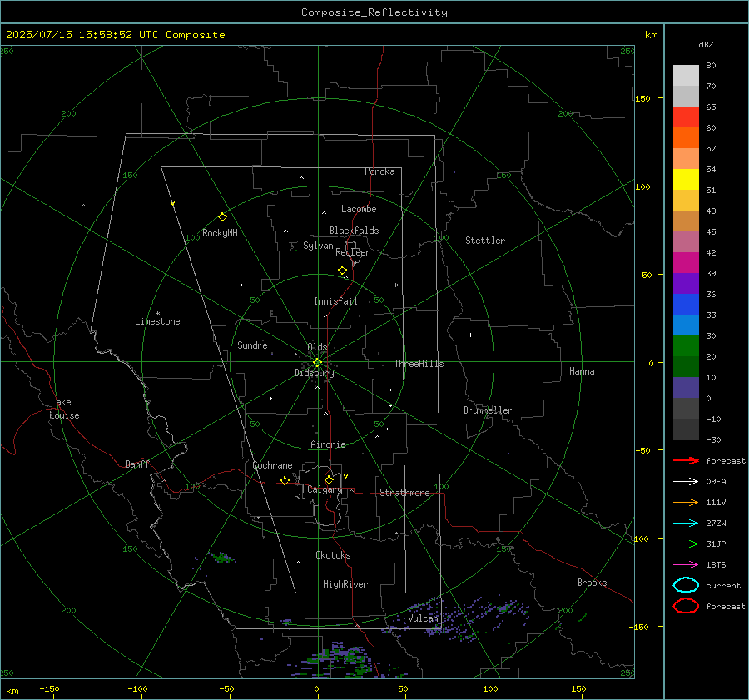The image size is (749, 700).
Task: Click the 80 dBZ light grey swatch
Action: (x=686, y=75)
